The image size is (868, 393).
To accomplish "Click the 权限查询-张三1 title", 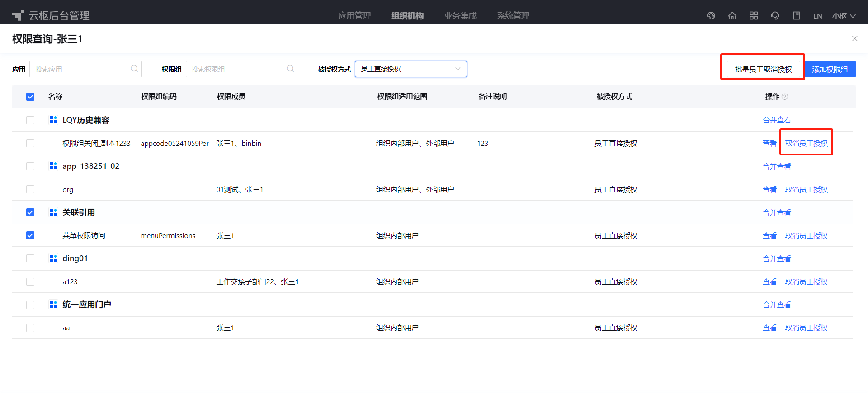I will click(x=47, y=39).
